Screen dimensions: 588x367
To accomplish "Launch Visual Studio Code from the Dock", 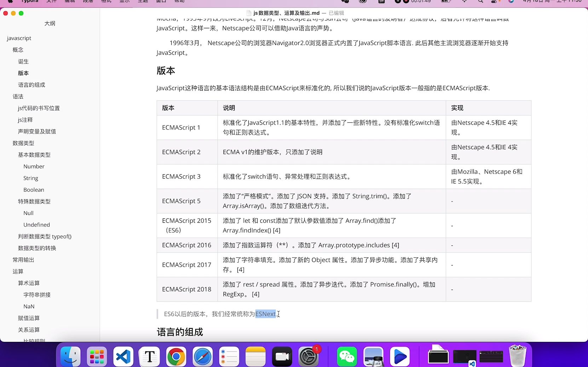I will (123, 356).
